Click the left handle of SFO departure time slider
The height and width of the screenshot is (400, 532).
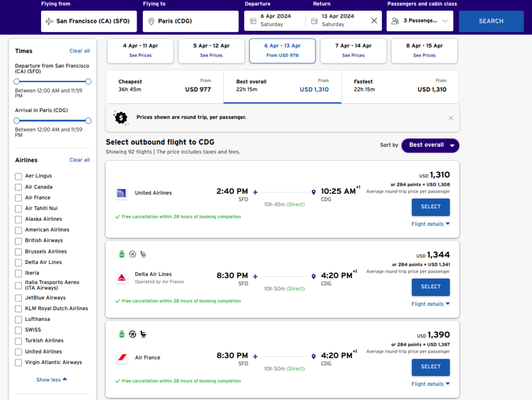pyautogui.click(x=17, y=82)
